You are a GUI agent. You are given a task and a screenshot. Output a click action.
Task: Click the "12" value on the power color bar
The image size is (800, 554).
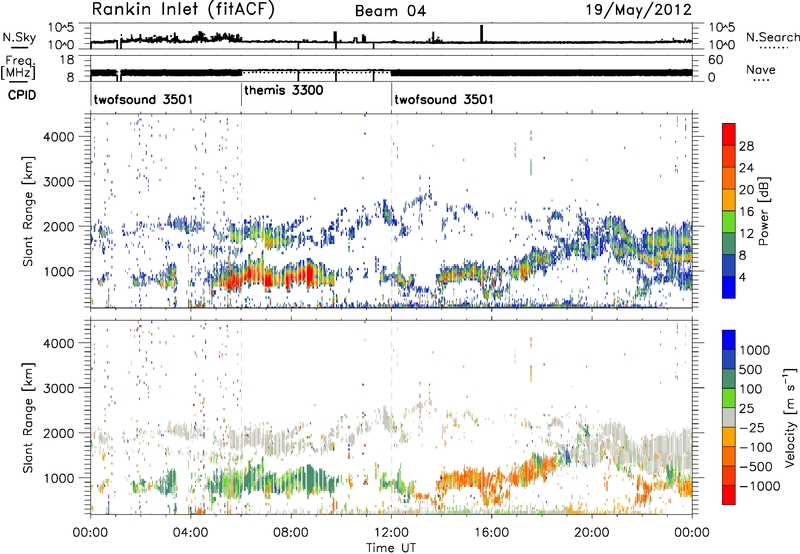746,234
